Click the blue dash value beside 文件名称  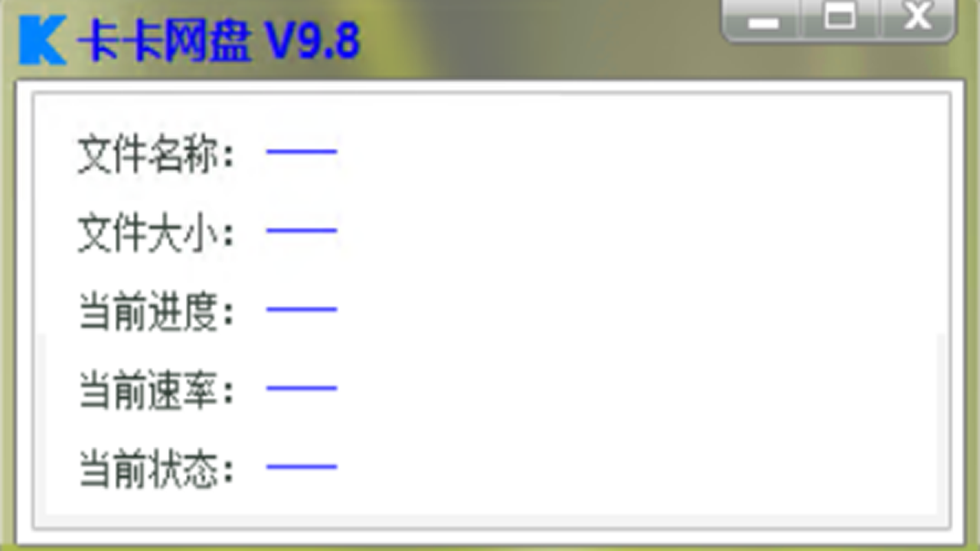pyautogui.click(x=302, y=152)
